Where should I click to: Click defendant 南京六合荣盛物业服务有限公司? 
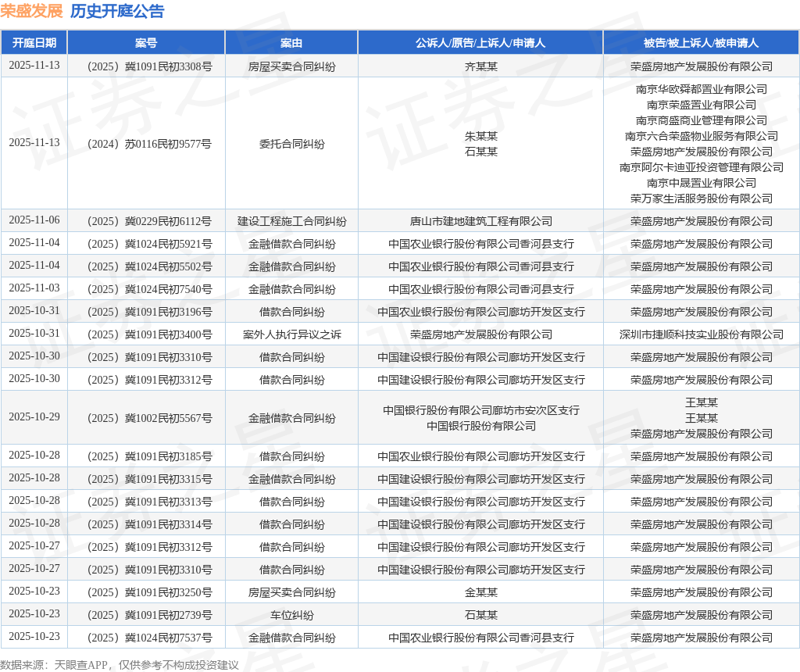click(701, 136)
